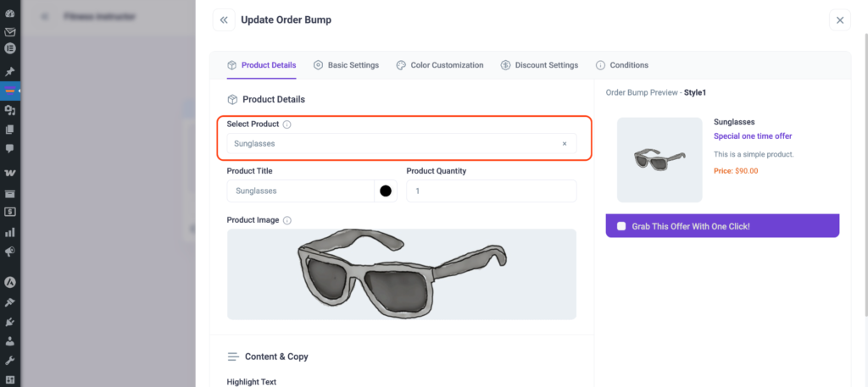Open the mail envelope sidebar icon
868x387 pixels.
pos(9,31)
